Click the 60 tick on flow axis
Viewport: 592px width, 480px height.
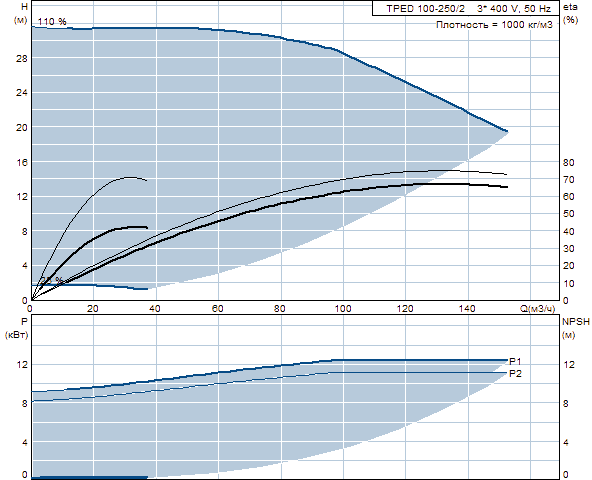pos(217,309)
